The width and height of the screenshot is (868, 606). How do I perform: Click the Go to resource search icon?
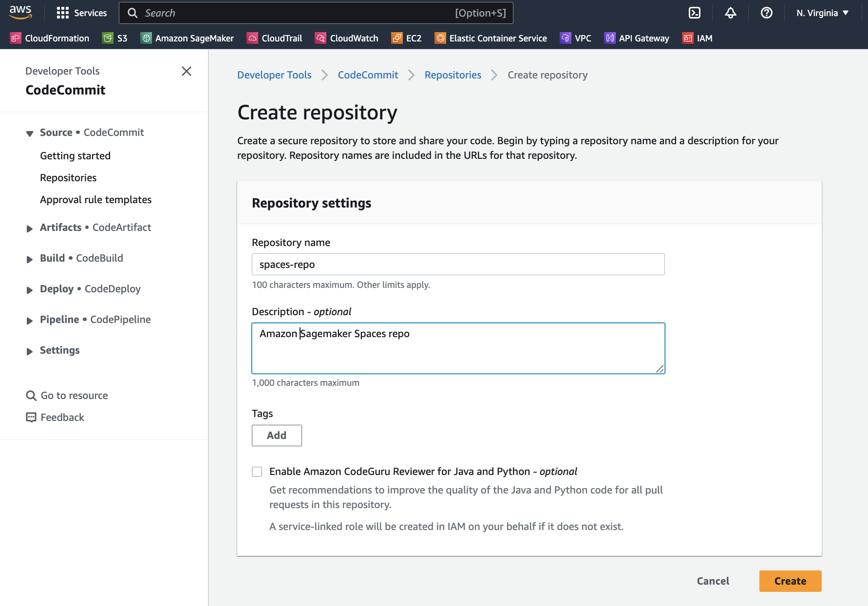tap(31, 396)
